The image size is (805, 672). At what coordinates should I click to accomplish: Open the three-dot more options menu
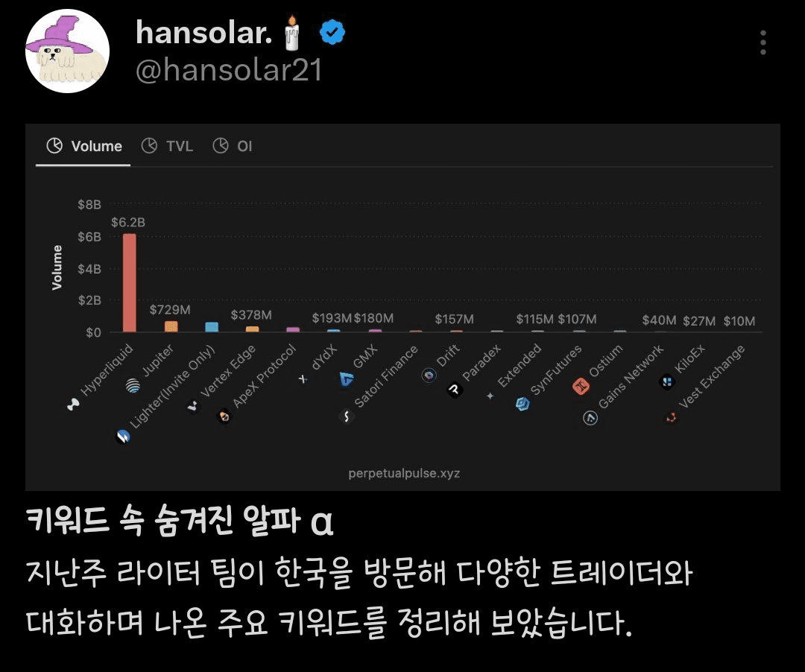coord(763,42)
